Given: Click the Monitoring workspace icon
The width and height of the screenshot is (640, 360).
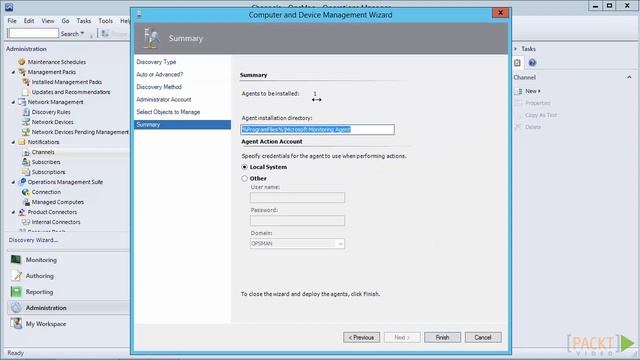Looking at the screenshot, I should point(16,260).
